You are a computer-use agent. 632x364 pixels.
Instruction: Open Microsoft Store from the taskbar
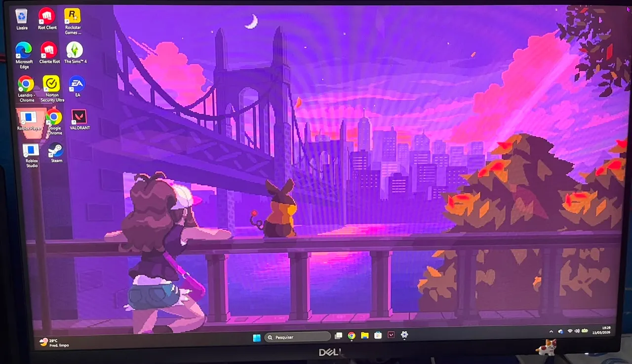(x=378, y=335)
